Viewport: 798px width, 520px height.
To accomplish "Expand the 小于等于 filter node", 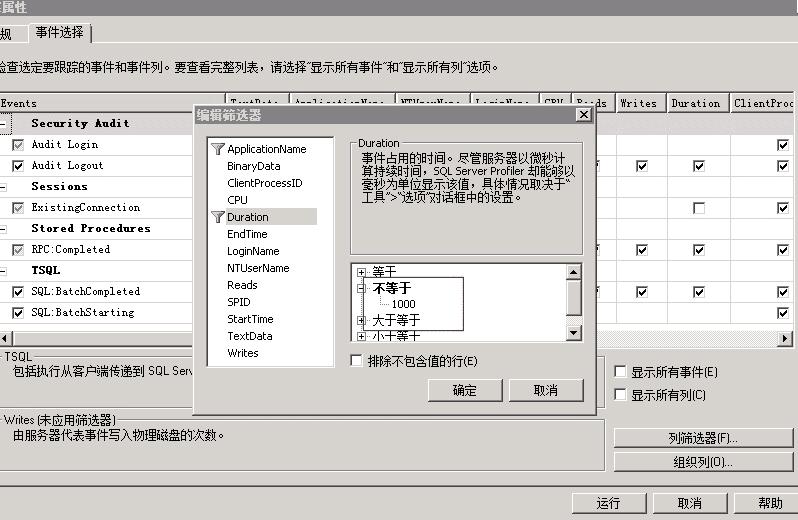I will (361, 336).
